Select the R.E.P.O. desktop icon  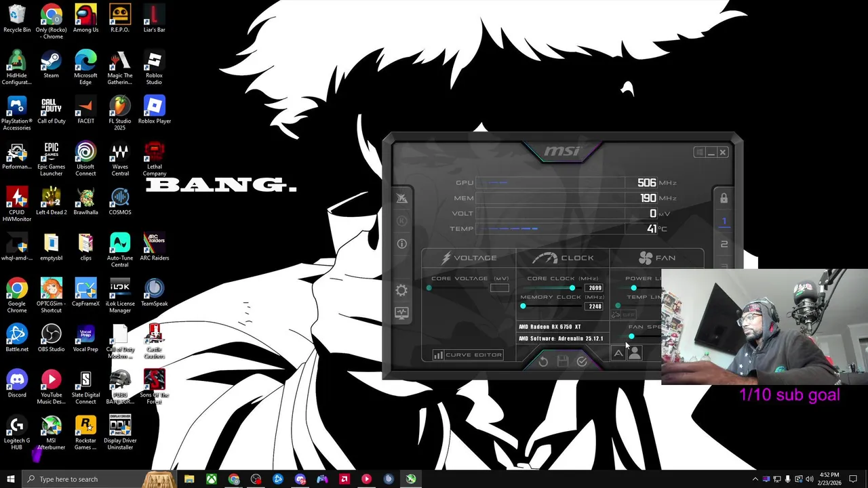120,20
